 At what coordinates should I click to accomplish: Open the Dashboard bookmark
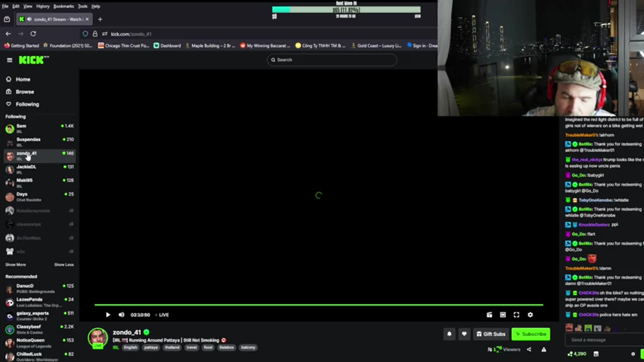pyautogui.click(x=167, y=46)
